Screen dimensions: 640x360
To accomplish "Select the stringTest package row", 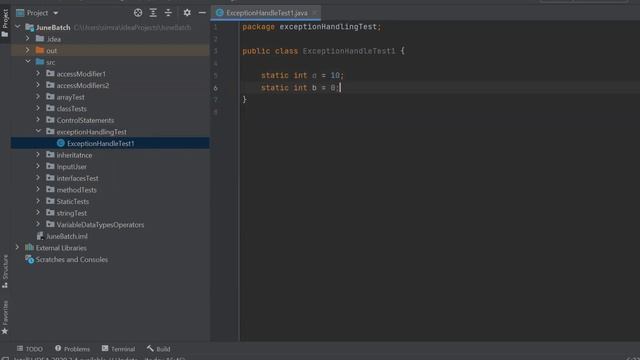I will point(110,213).
